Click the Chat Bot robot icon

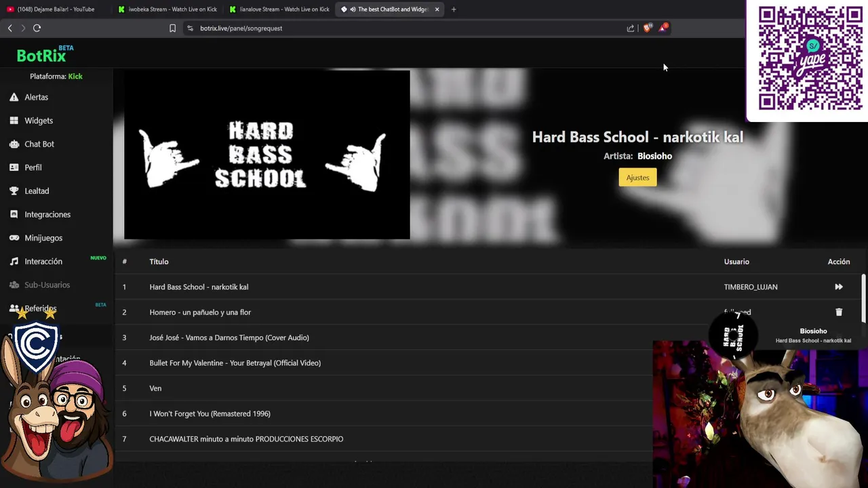(x=14, y=144)
